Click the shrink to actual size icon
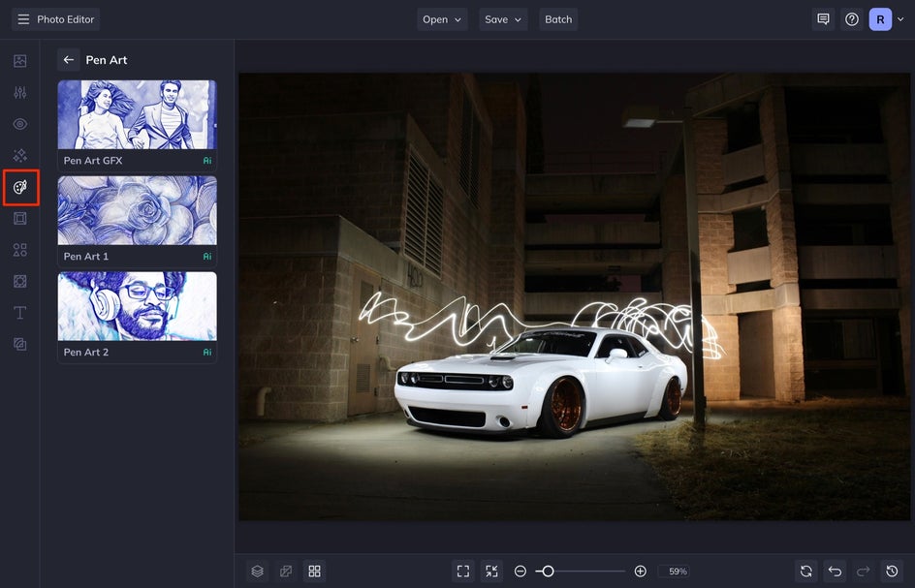The height and width of the screenshot is (588, 915). coord(492,572)
